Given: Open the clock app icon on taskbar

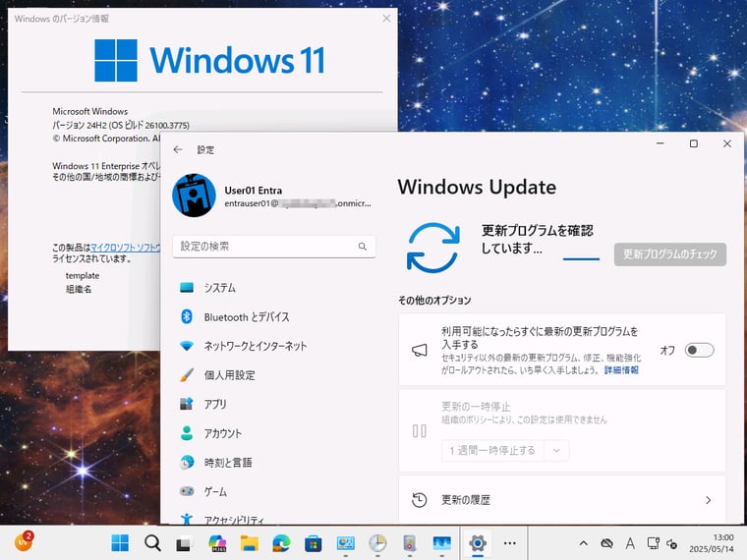Looking at the screenshot, I should tap(377, 543).
